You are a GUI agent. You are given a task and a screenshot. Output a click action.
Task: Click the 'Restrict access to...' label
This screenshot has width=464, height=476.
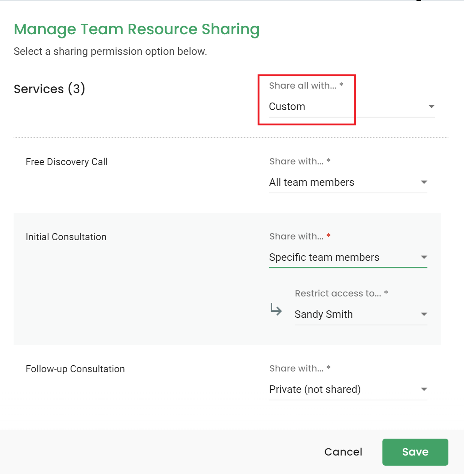tap(341, 293)
